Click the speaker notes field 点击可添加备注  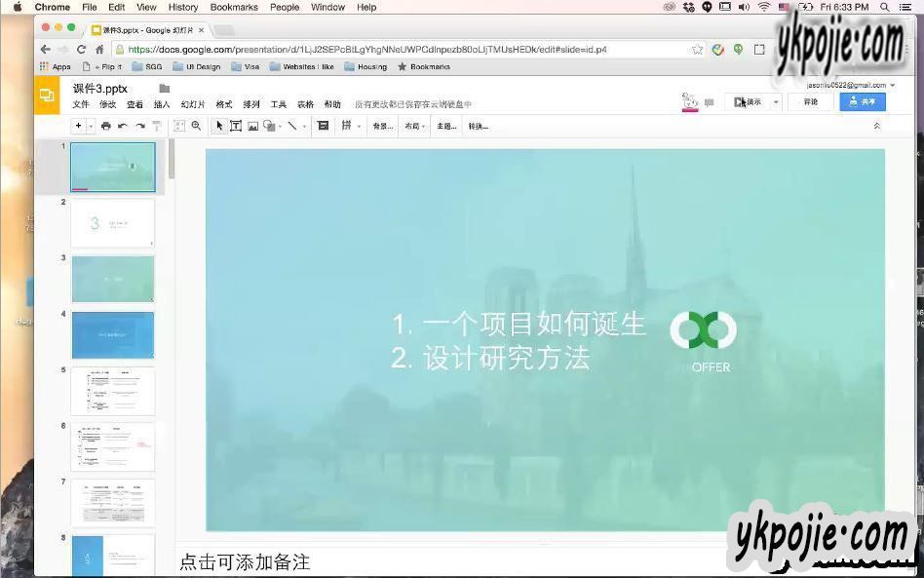[245, 562]
